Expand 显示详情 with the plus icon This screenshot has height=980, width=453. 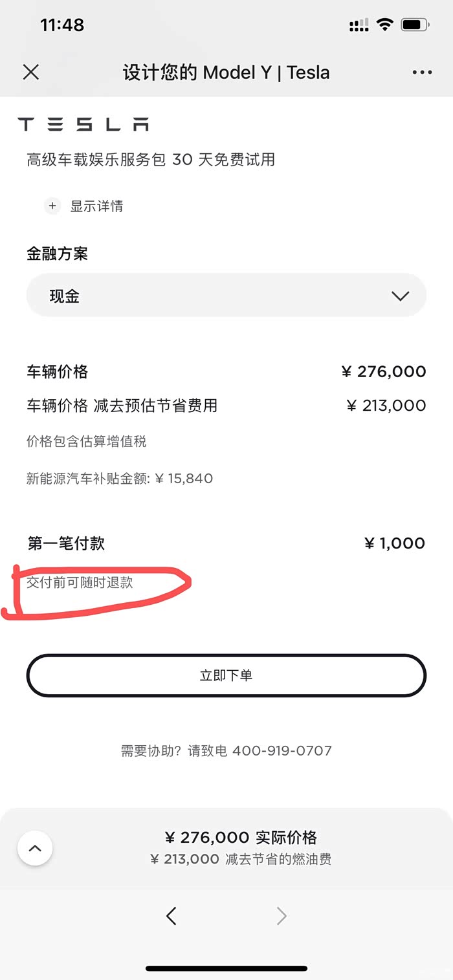pos(52,206)
